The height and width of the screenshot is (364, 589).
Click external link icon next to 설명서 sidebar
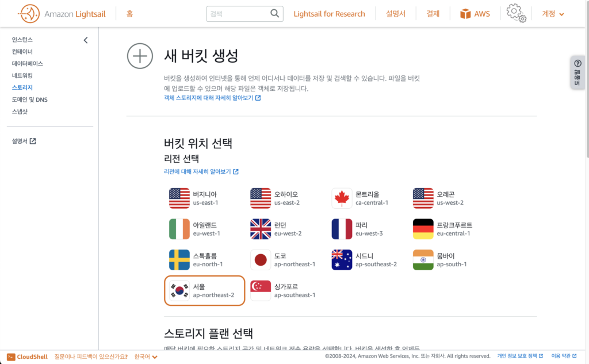33,141
